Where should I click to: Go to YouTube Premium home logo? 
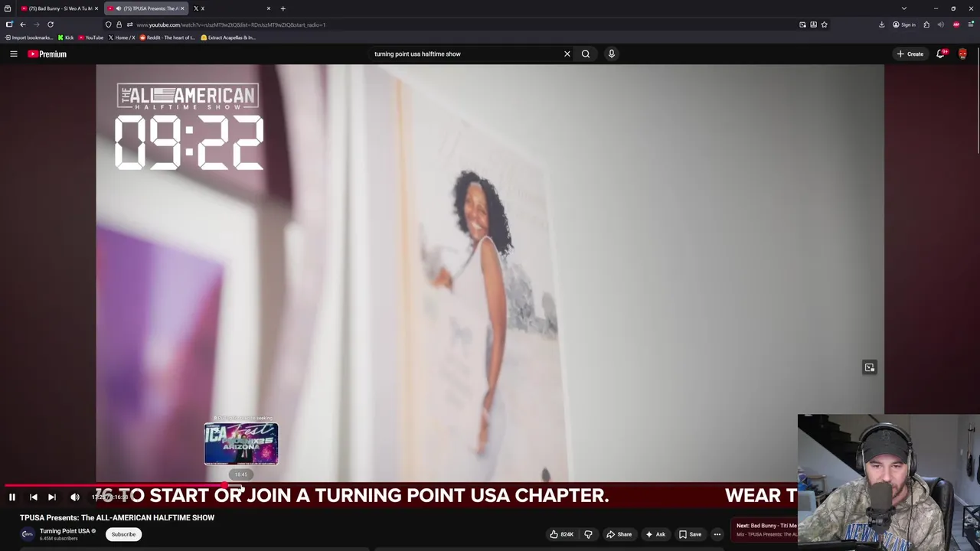coord(47,54)
